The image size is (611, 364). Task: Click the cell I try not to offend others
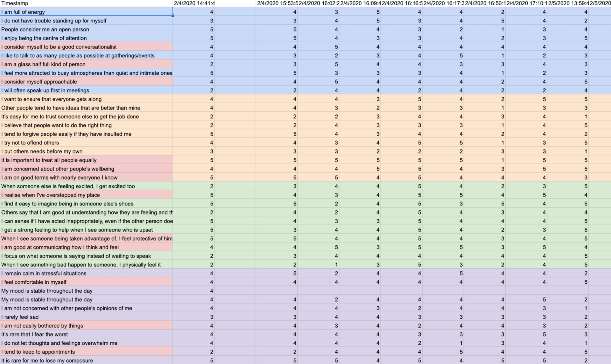pos(30,142)
